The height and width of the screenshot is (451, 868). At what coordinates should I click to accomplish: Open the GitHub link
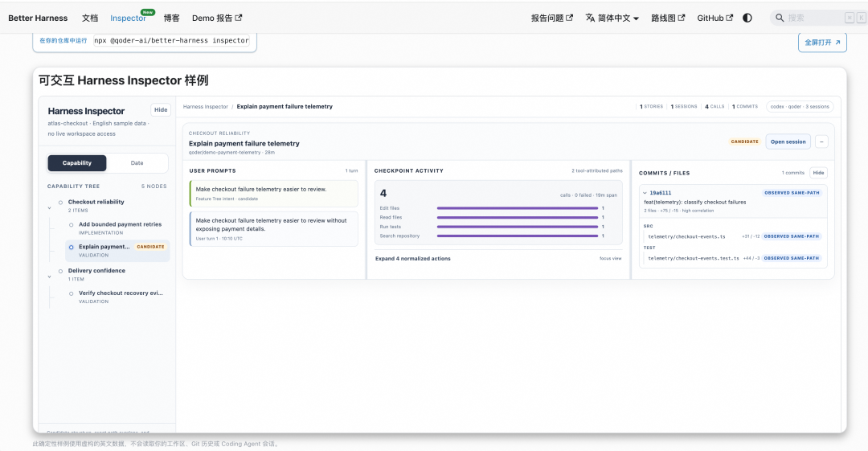click(x=715, y=18)
